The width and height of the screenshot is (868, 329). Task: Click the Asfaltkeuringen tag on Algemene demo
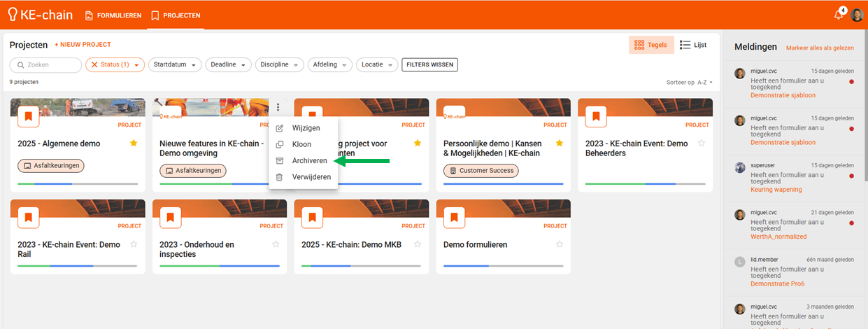pos(50,166)
